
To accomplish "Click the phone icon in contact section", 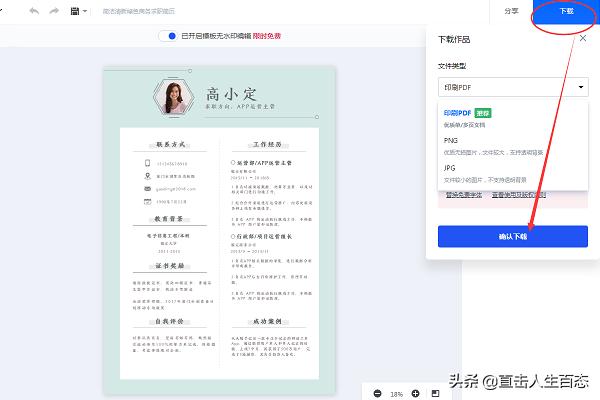I will tap(147, 163).
